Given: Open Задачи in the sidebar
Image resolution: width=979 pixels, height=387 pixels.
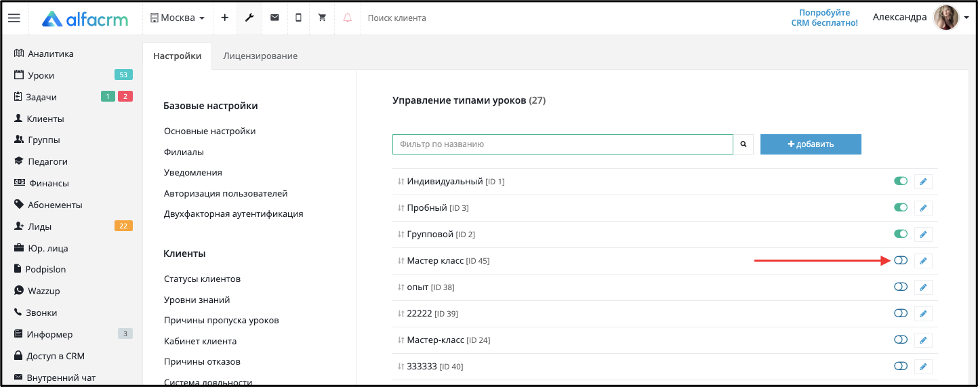Looking at the screenshot, I should [36, 97].
